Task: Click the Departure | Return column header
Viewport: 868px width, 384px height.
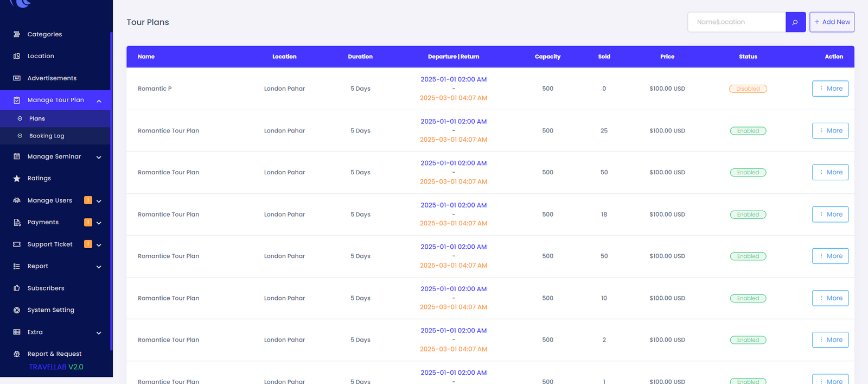Action: click(454, 56)
